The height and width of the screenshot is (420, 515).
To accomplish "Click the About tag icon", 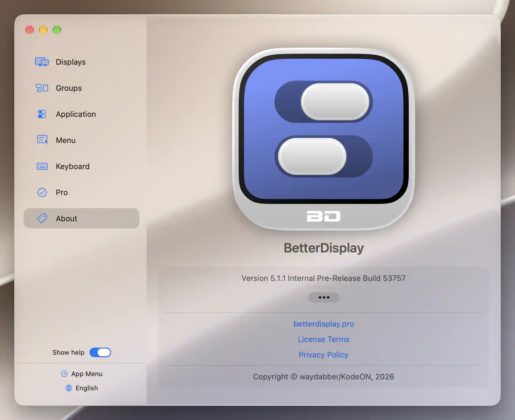I will [42, 218].
